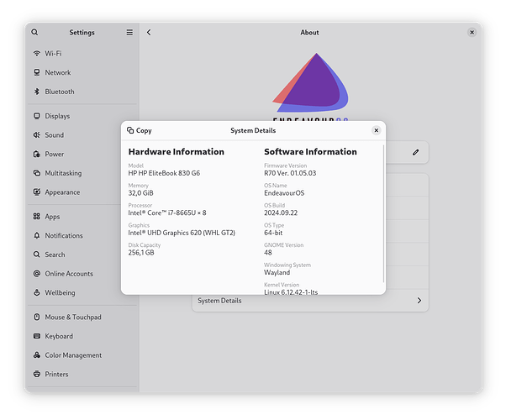
Task: Open Color Management settings
Action: pyautogui.click(x=73, y=355)
